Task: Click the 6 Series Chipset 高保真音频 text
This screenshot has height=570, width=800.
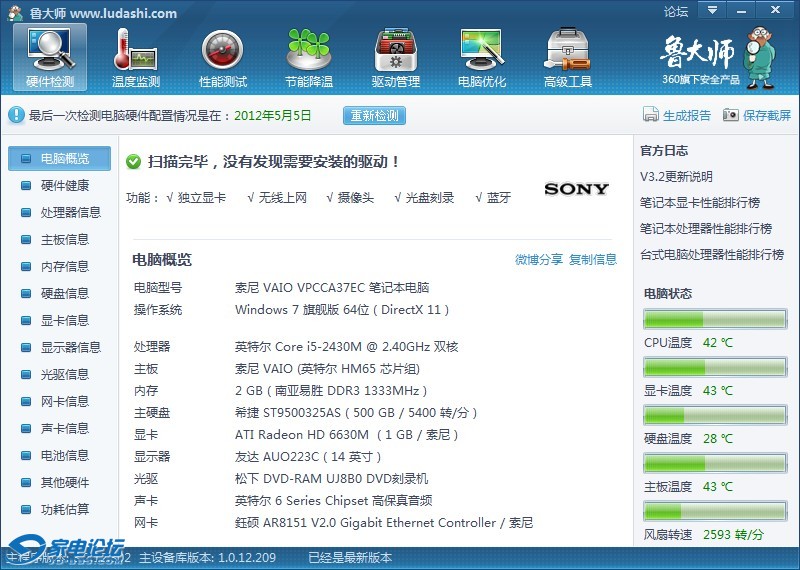Action: tap(333, 500)
